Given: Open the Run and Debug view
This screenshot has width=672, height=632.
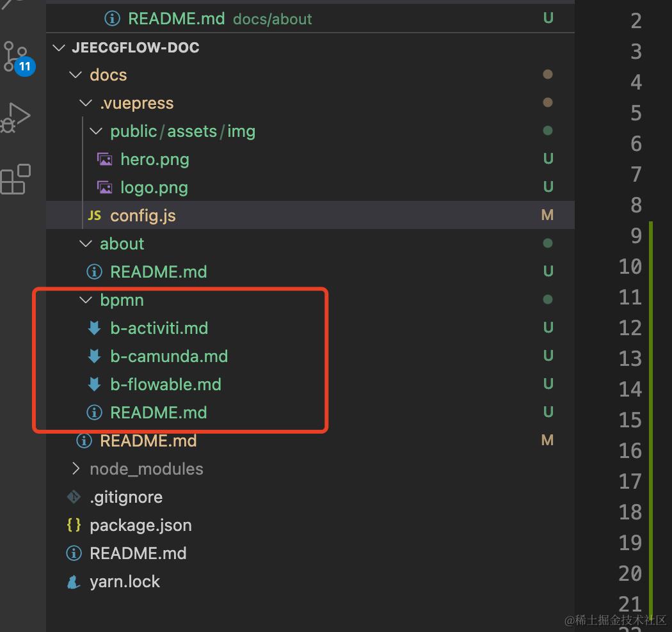Looking at the screenshot, I should point(15,118).
